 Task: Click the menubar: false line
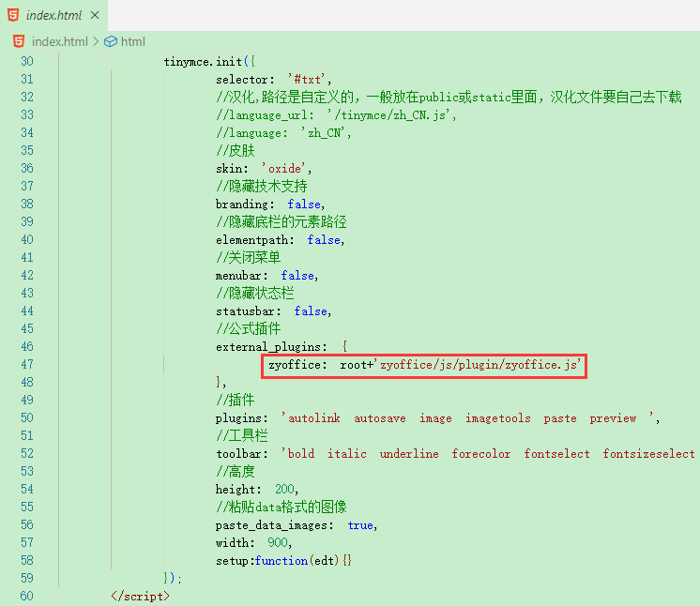coord(267,276)
